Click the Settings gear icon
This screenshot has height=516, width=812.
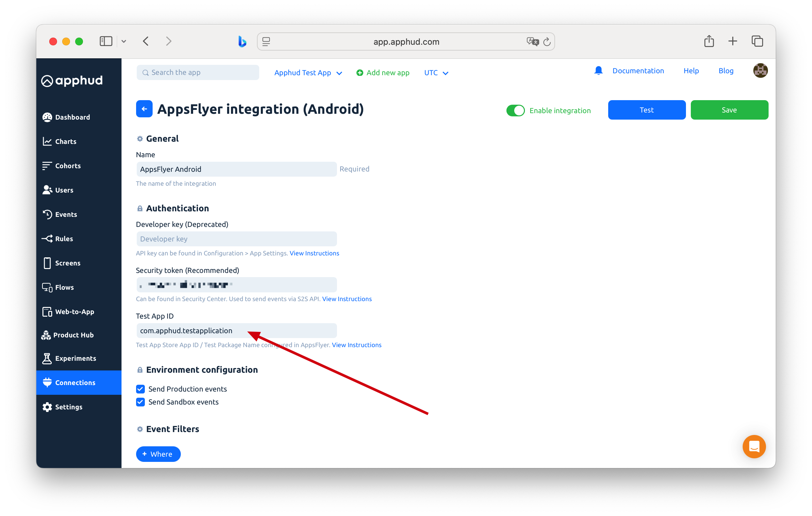47,407
